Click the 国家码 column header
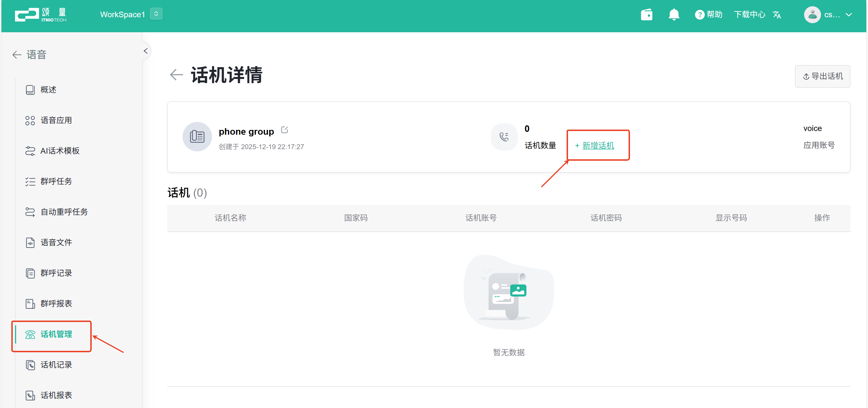This screenshot has height=408, width=868. (355, 218)
